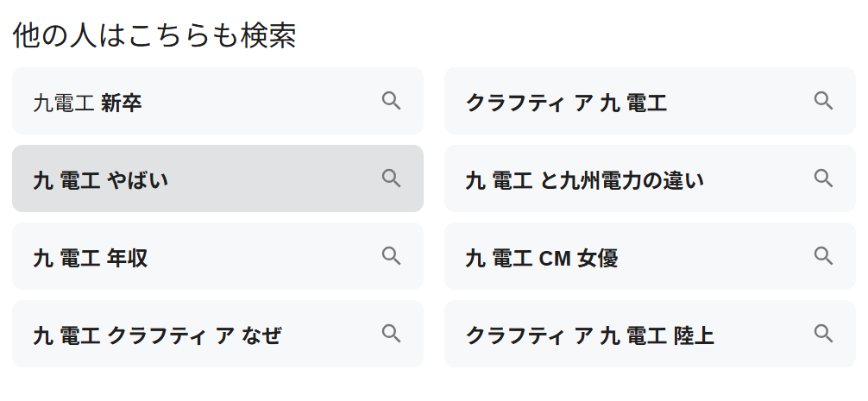Click search icon beside 九電工 新卒
This screenshot has width=868, height=401.
coord(391,101)
